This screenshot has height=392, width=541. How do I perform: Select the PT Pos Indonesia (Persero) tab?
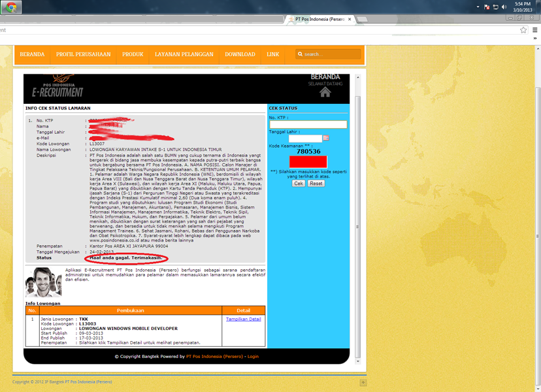tap(319, 20)
